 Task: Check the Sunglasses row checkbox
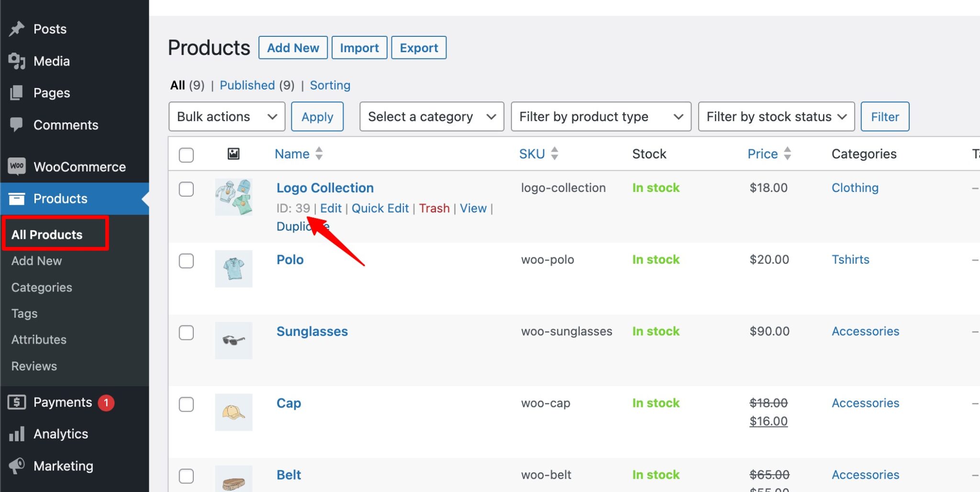coord(186,333)
